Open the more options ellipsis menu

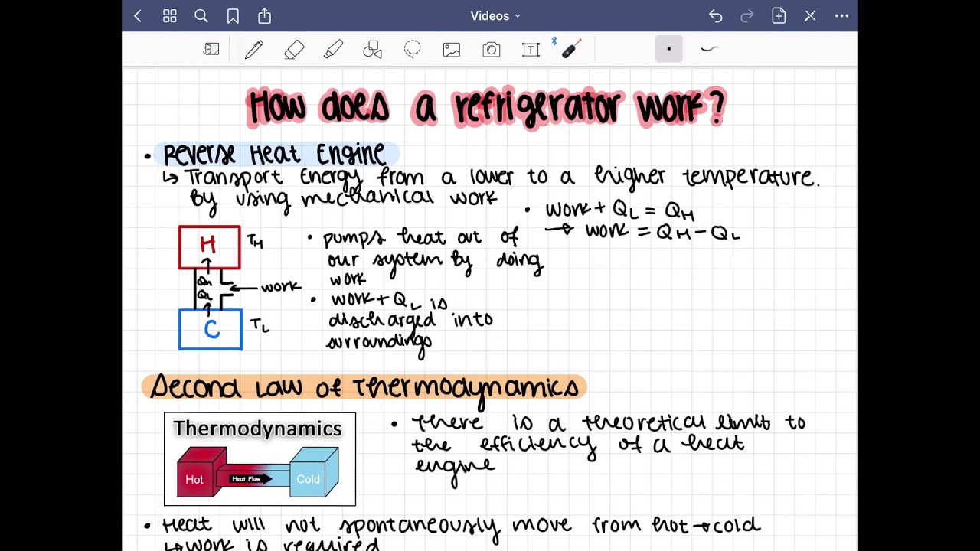[841, 15]
